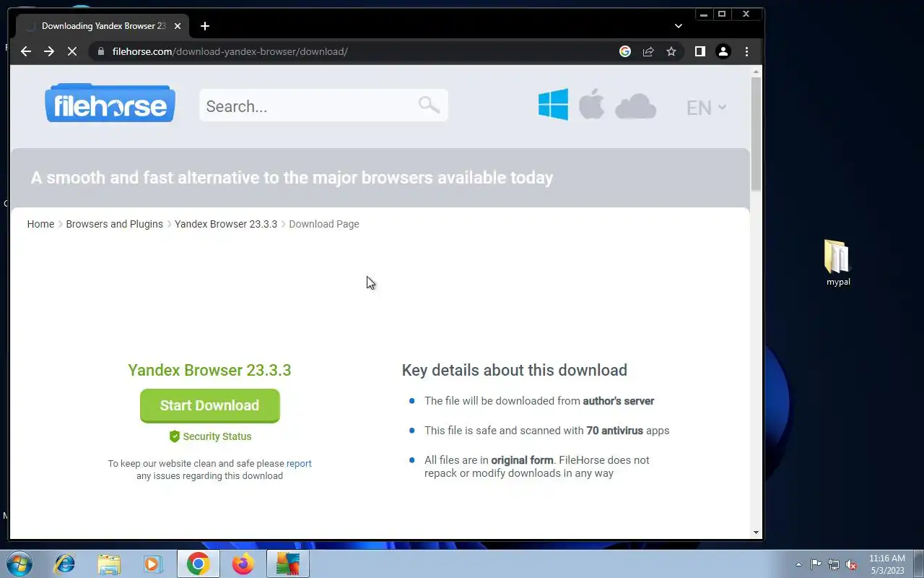Click the Yandex Browser 23.3.3 heading
924x578 pixels.
209,370
